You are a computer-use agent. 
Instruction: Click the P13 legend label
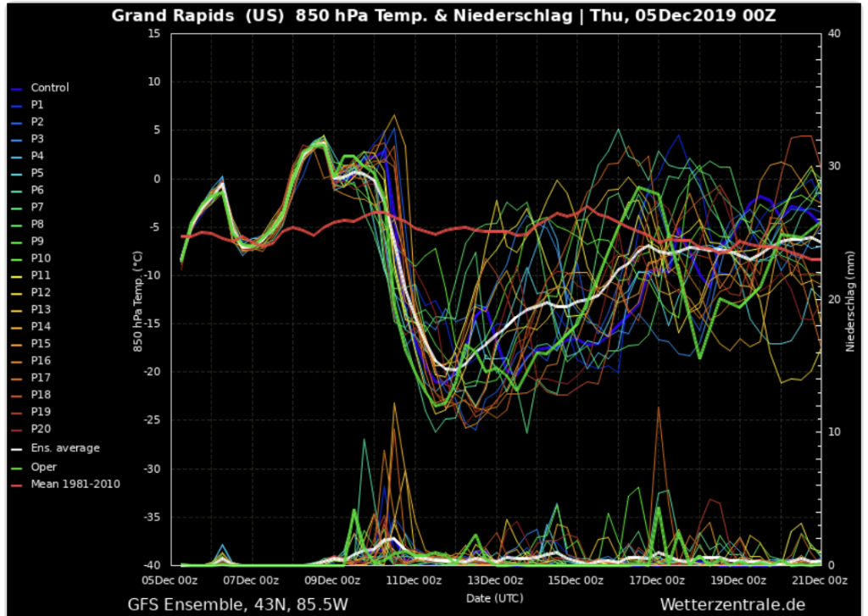41,309
